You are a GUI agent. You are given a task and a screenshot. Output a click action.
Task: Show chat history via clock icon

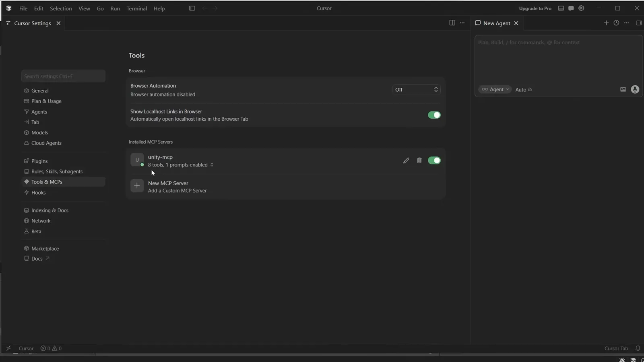point(616,23)
